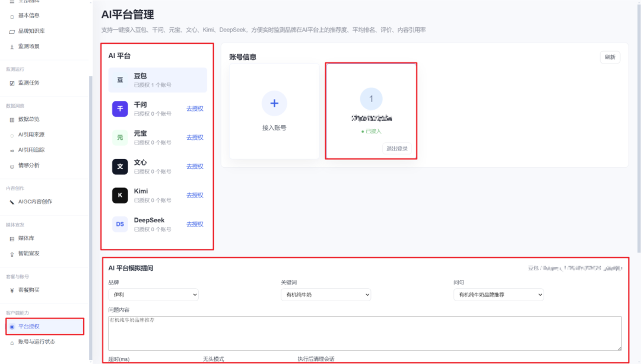The image size is (641, 364).
Task: Click the 基本信息 sidebar icon
Action: [x=12, y=17]
